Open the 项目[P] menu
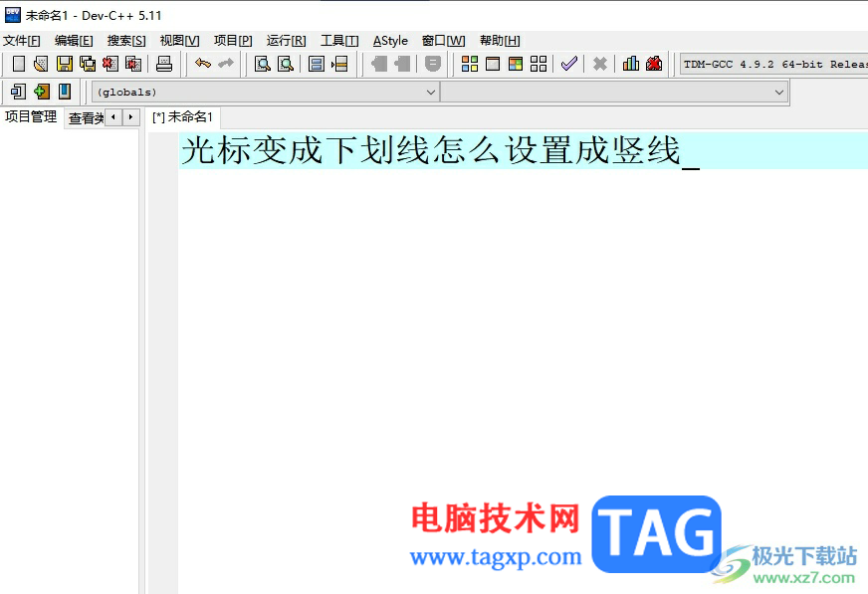This screenshot has height=594, width=868. click(x=233, y=41)
